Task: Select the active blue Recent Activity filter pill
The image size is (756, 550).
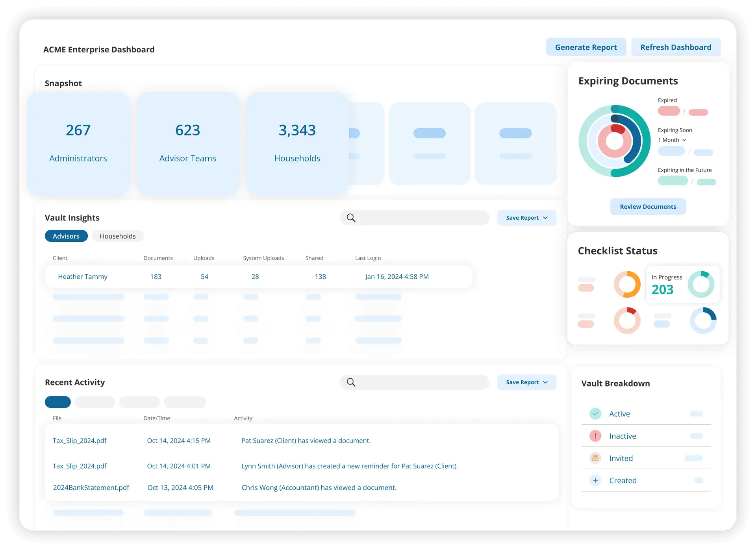Action: 58,402
